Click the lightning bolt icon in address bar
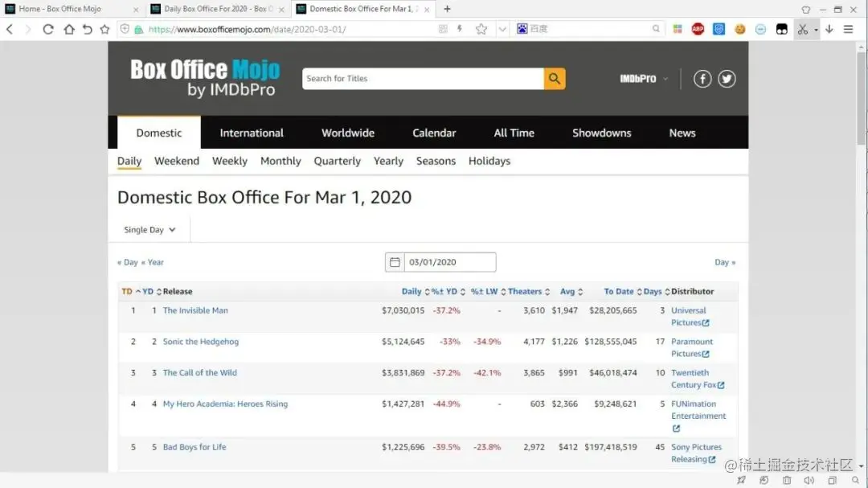868x488 pixels. click(x=460, y=29)
